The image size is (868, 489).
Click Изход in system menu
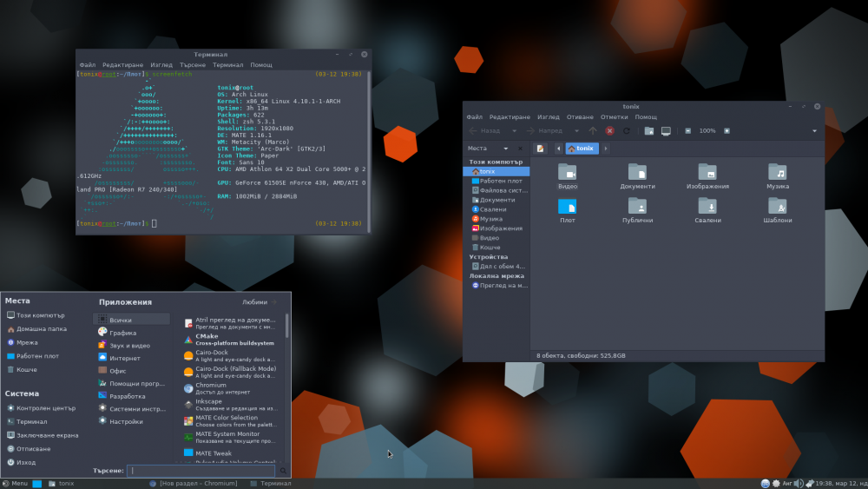[x=22, y=462]
